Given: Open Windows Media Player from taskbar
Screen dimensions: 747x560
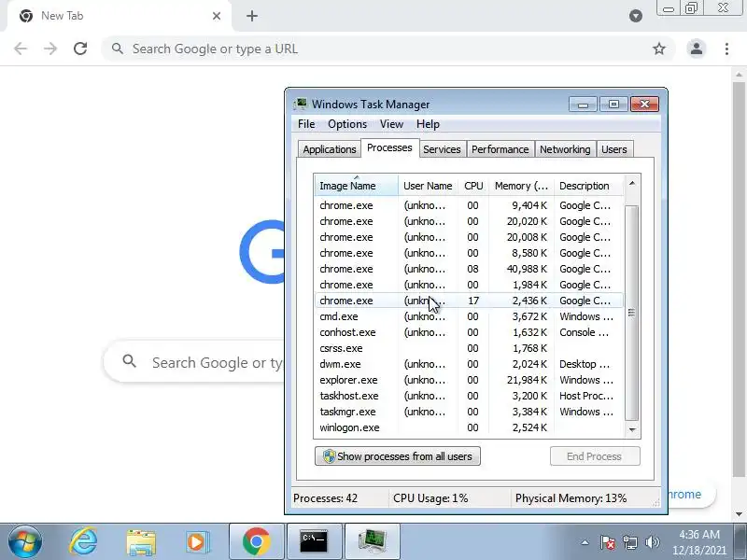Looking at the screenshot, I should 197,542.
